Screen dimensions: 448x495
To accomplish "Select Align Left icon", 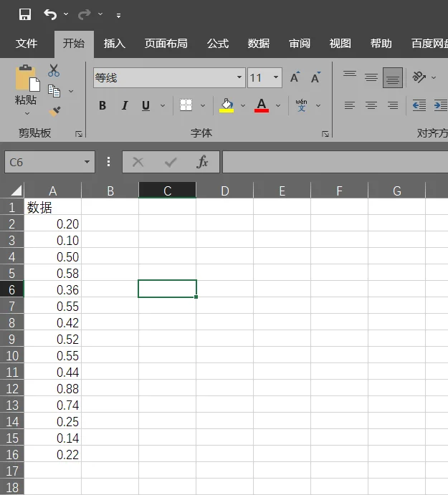I will [350, 105].
